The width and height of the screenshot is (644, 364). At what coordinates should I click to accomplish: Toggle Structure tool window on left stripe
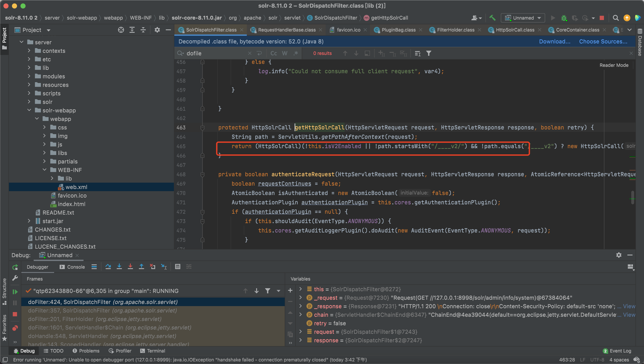[4, 291]
